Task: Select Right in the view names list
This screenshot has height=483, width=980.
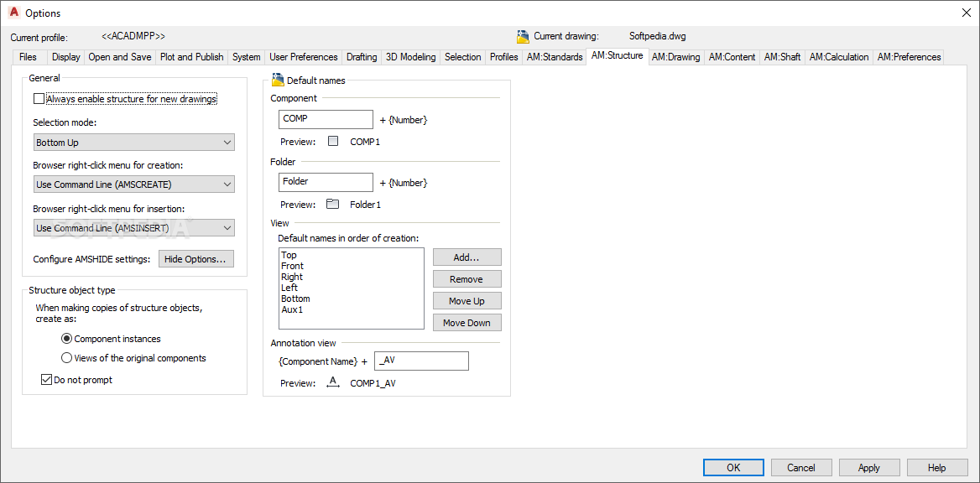Action: pyautogui.click(x=291, y=277)
